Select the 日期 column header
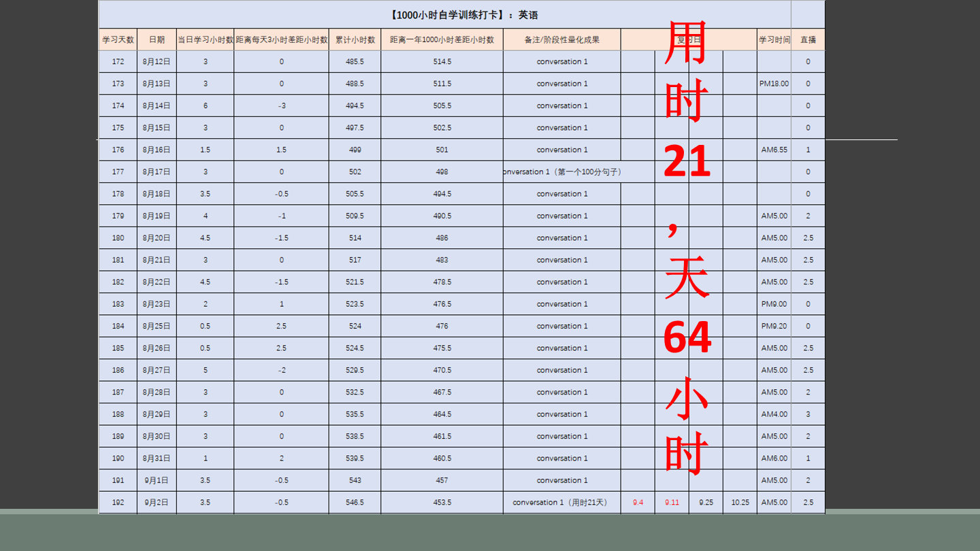The width and height of the screenshot is (980, 551). pos(157,39)
